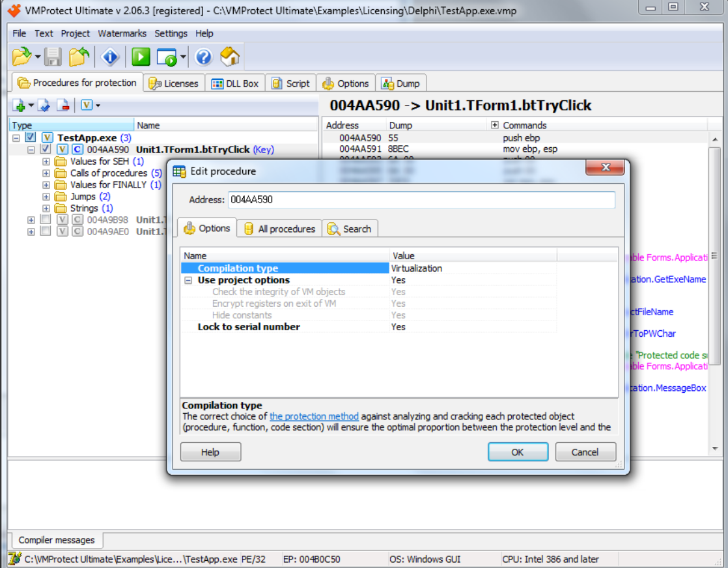
Task: Uncheck the 004AA590 procedure checkbox
Action: point(46,149)
